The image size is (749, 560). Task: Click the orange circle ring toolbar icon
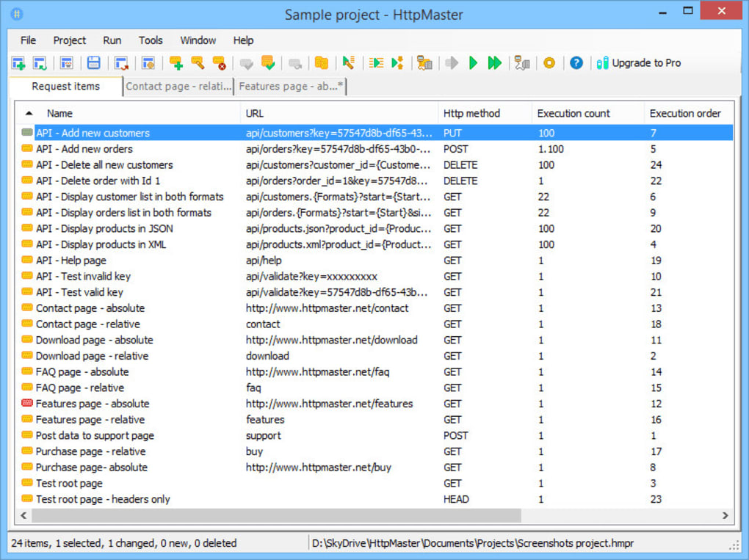[x=549, y=63]
